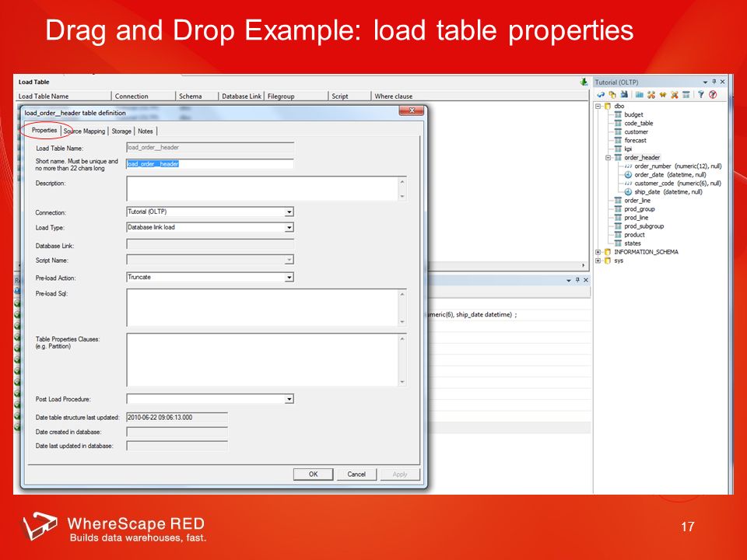Click the orange four-dot cluster icon in browser toolbar
The height and width of the screenshot is (560, 747).
(651, 95)
